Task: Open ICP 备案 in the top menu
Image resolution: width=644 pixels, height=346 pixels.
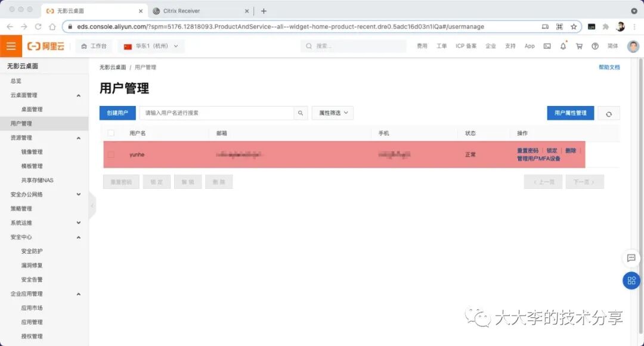Action: pyautogui.click(x=466, y=46)
